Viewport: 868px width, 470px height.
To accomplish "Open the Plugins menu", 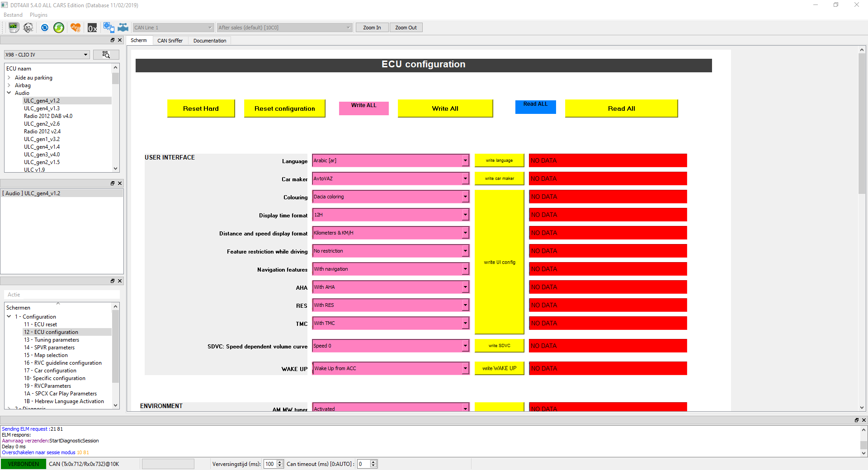I will pos(38,15).
